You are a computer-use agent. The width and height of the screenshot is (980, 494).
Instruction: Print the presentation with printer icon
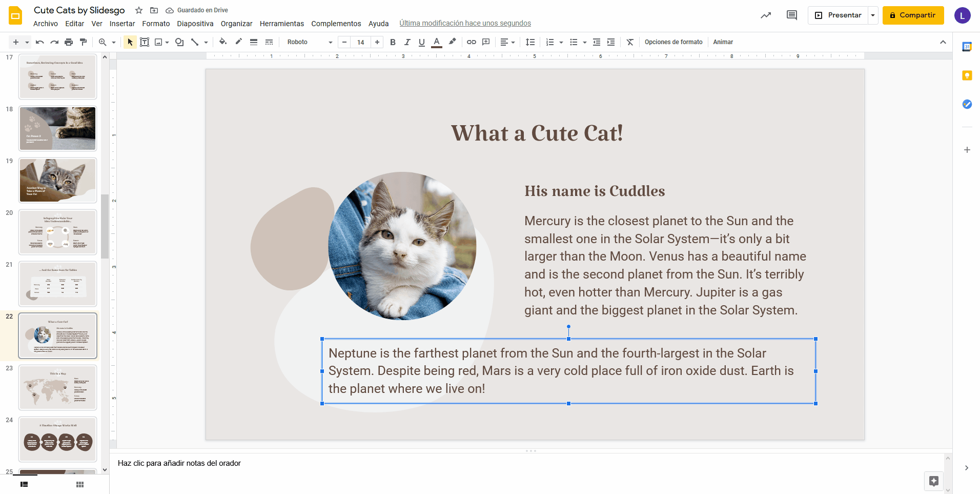69,42
